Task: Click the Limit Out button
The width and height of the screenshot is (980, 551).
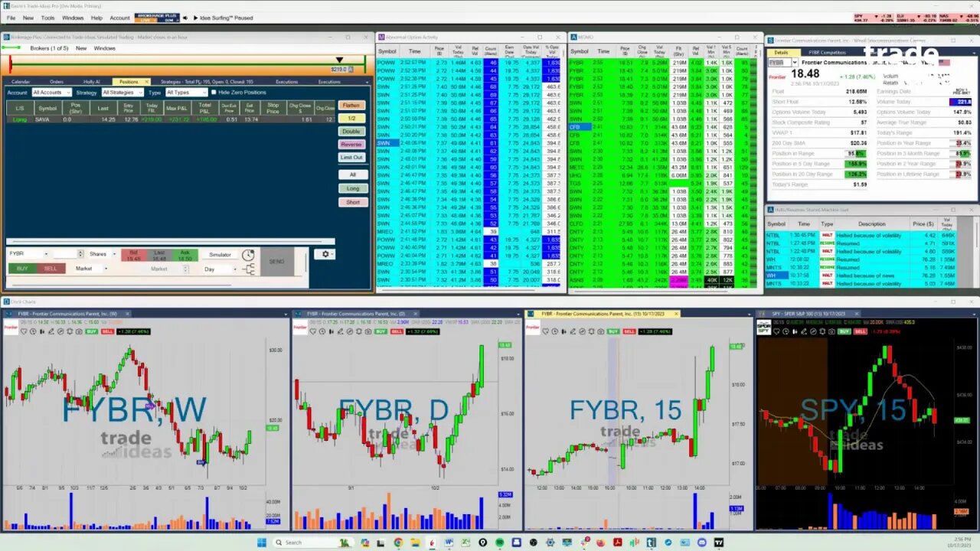Action: 351,158
